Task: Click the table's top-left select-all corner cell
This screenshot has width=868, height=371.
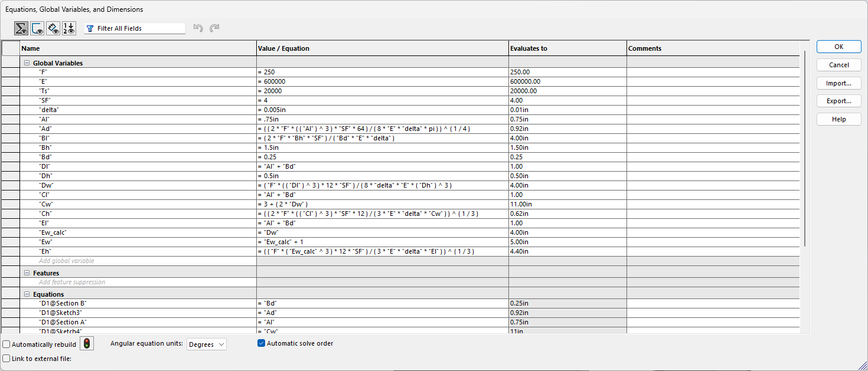Action: tap(11, 48)
